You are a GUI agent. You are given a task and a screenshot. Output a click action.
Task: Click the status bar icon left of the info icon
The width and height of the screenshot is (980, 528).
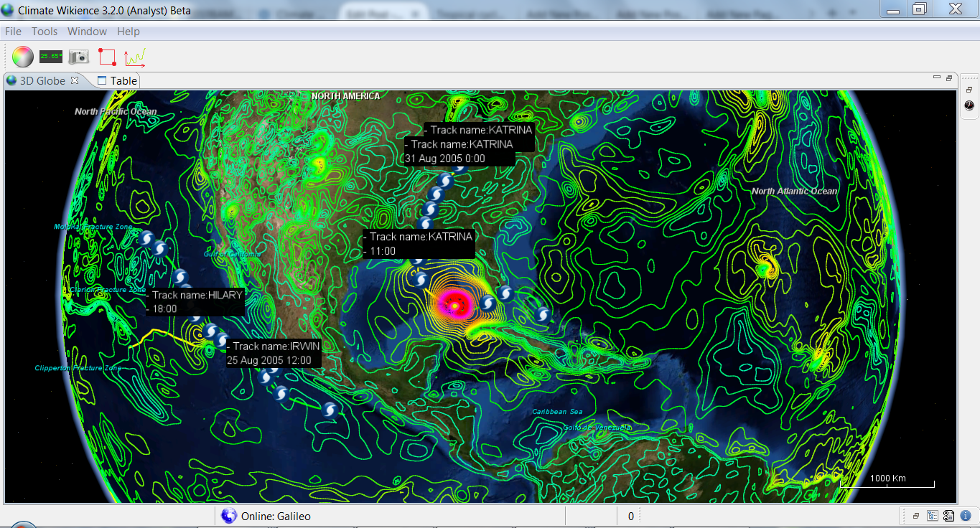(948, 516)
